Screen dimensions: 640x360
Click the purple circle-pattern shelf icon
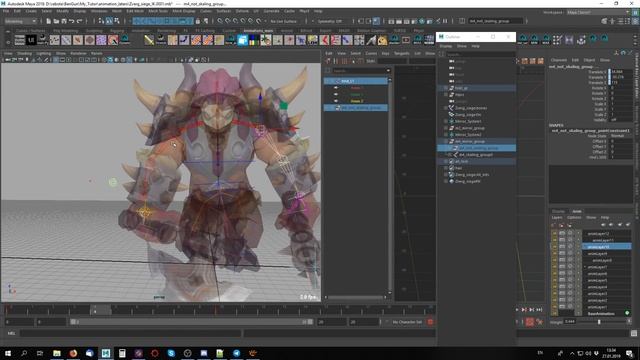(101, 40)
